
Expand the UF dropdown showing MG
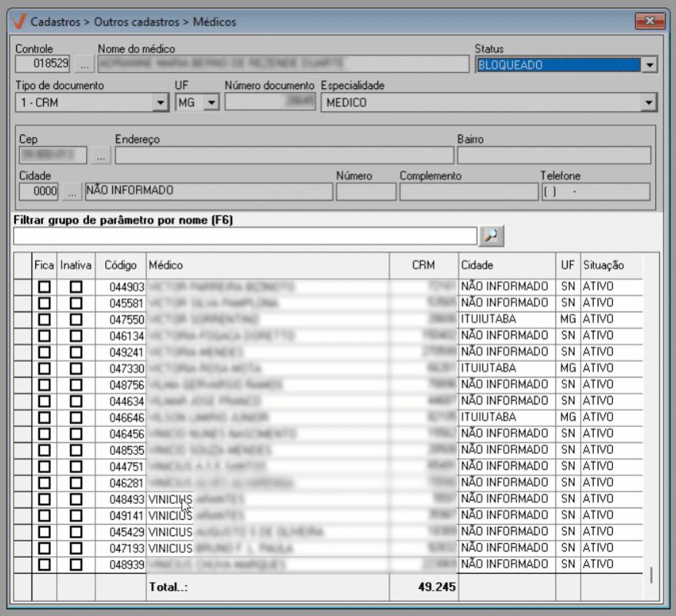click(212, 102)
